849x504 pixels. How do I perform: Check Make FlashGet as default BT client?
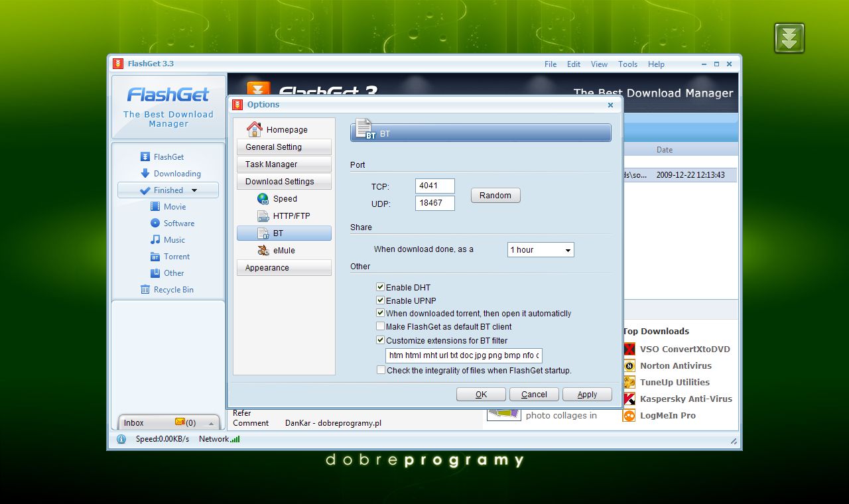tap(381, 326)
